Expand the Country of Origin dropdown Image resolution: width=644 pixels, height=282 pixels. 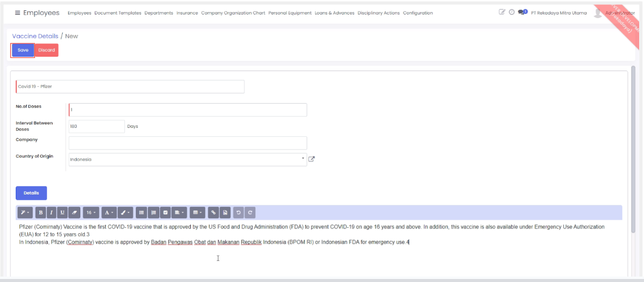pos(303,160)
